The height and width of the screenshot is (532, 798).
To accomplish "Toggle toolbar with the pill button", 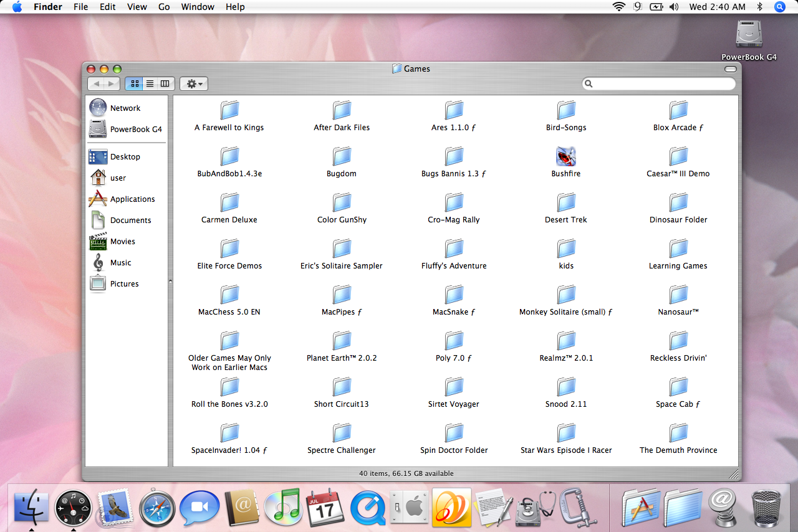I will click(x=730, y=69).
